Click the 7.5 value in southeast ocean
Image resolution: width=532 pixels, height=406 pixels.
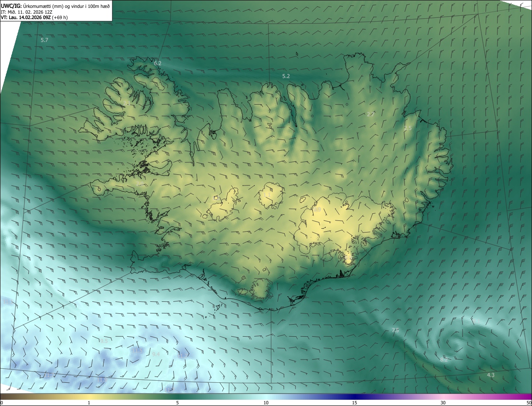click(x=395, y=330)
